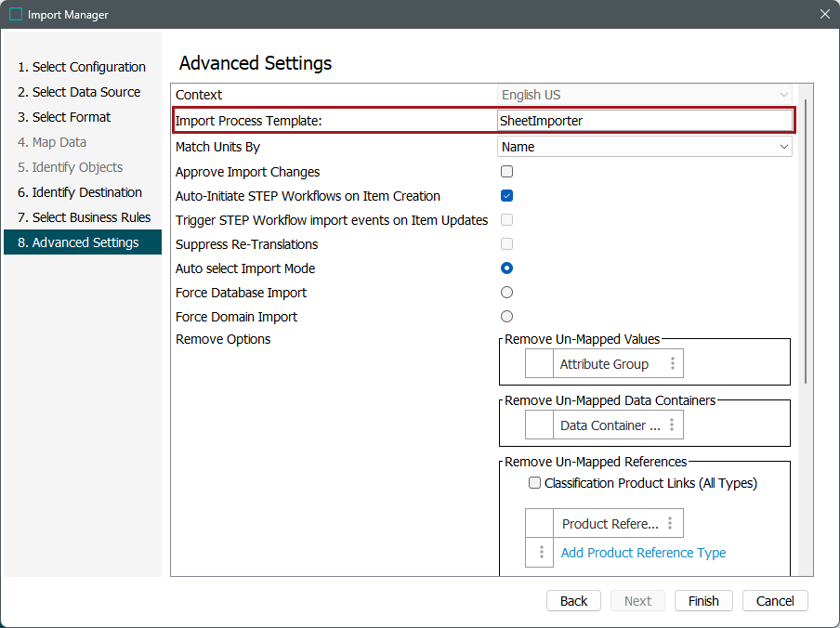
Task: Go to step 1 Select Configuration
Action: coord(82,67)
